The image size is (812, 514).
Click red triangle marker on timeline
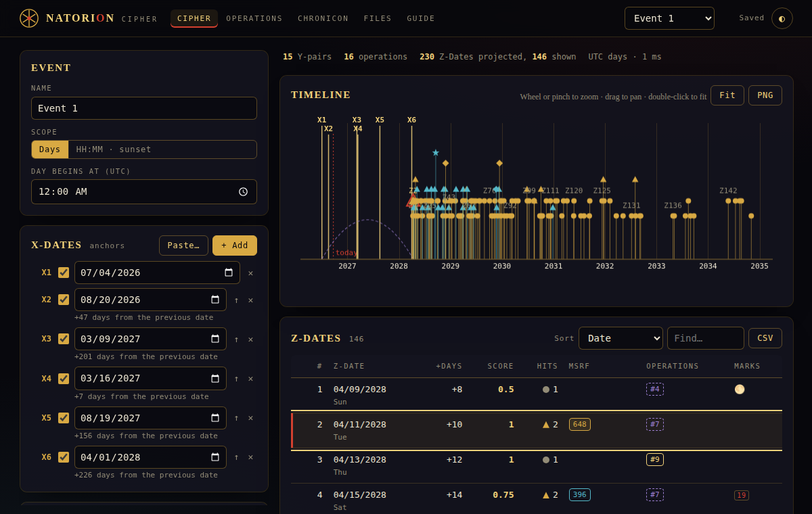pos(411,202)
